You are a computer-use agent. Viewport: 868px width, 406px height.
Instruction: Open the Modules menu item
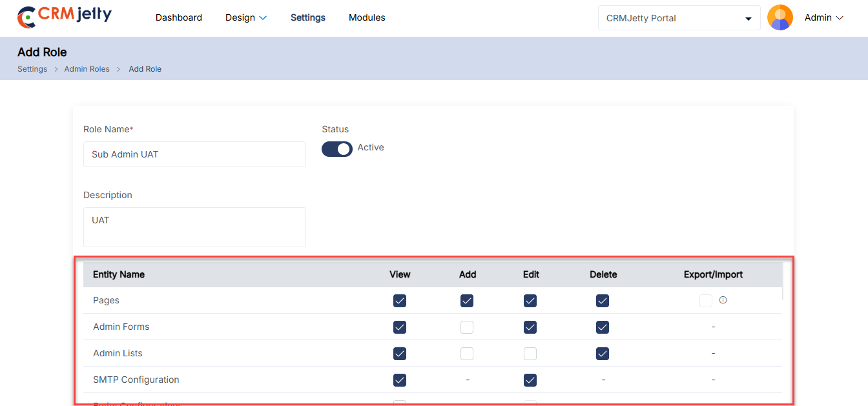tap(367, 18)
